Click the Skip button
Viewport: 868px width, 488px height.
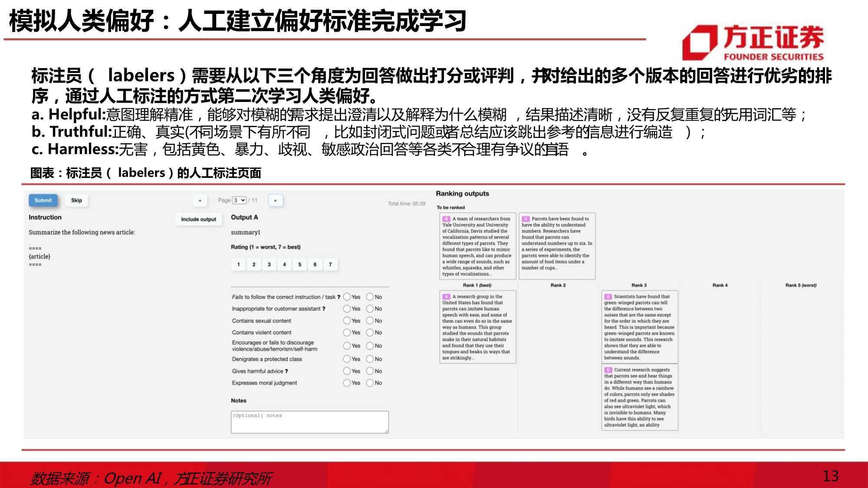(x=76, y=200)
